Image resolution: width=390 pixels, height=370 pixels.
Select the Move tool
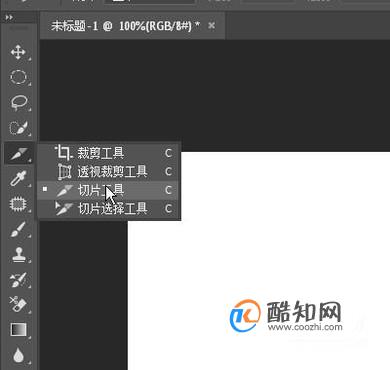click(18, 52)
